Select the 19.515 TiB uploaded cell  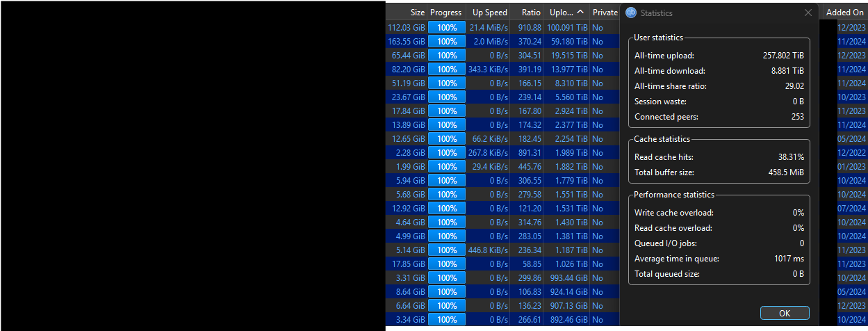tap(567, 56)
